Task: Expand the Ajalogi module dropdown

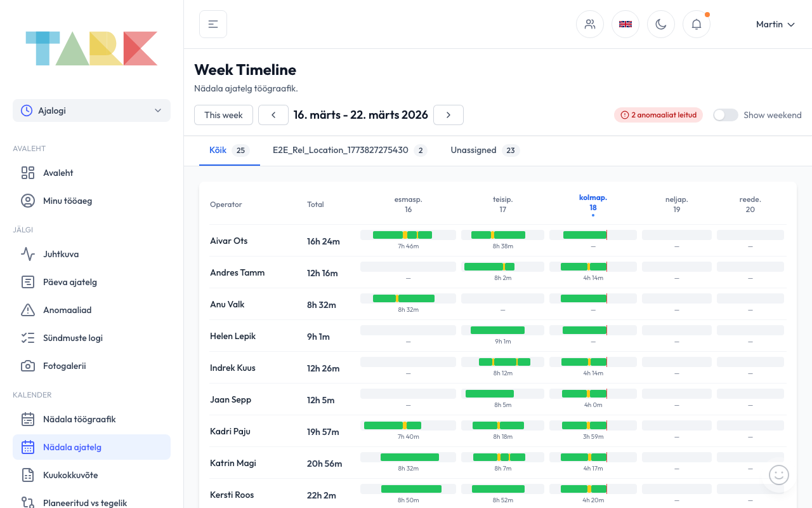Action: [x=91, y=110]
